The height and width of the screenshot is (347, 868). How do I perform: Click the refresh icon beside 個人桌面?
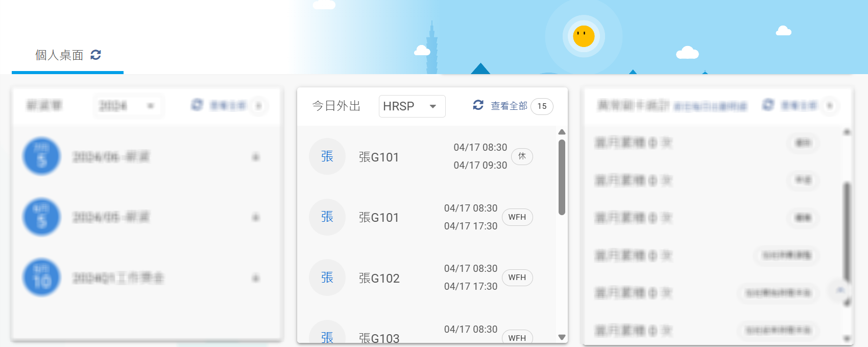tap(95, 55)
